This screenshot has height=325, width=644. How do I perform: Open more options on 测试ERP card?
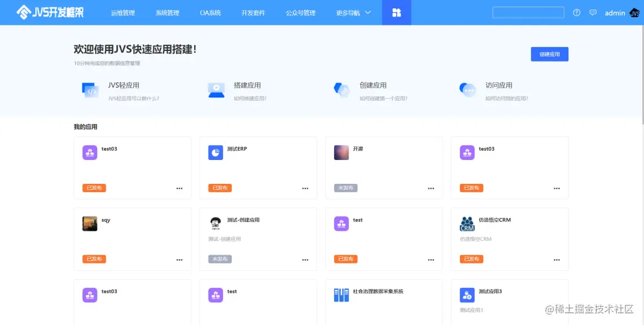pos(305,189)
